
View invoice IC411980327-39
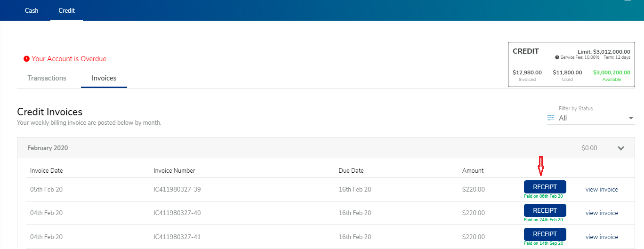click(x=602, y=190)
